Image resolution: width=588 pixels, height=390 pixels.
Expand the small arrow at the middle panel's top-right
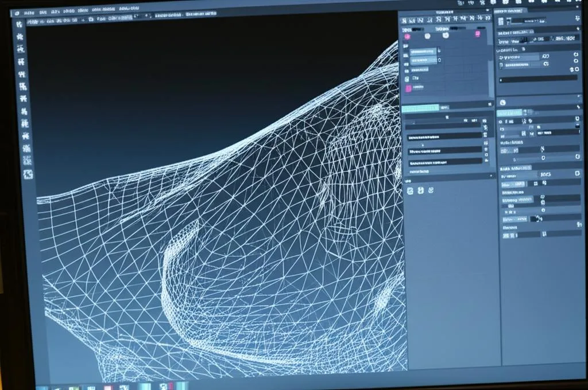click(x=488, y=11)
